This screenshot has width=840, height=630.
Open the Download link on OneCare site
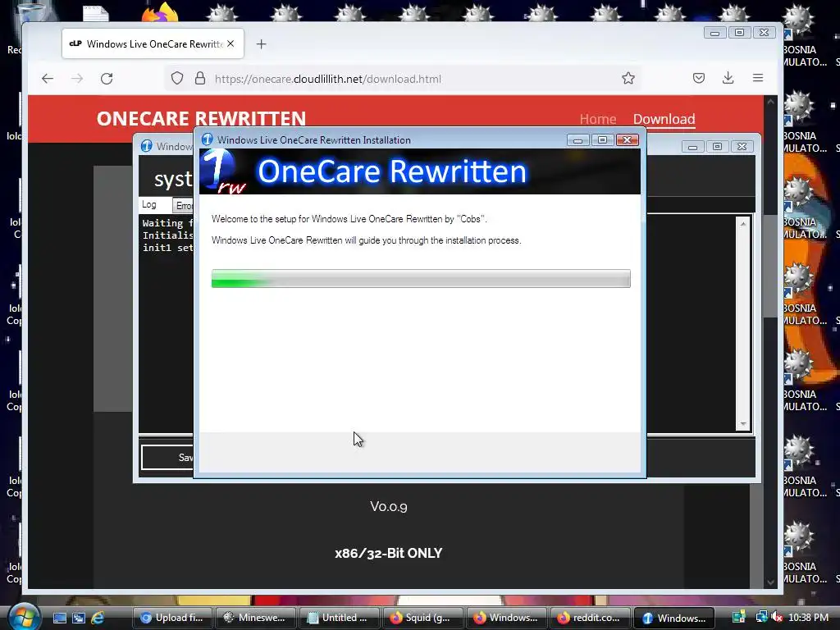664,119
